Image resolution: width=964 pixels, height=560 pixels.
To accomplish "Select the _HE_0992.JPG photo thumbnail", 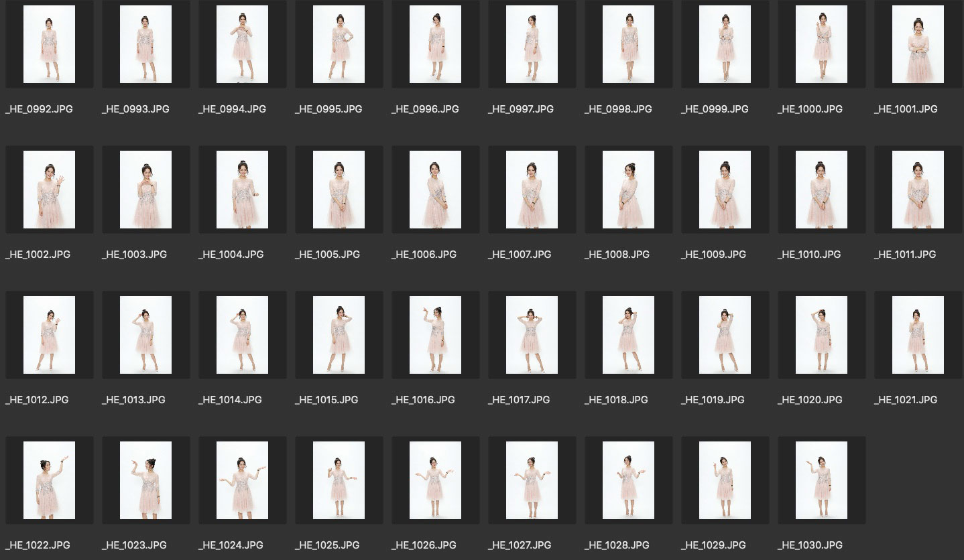I will [x=49, y=44].
